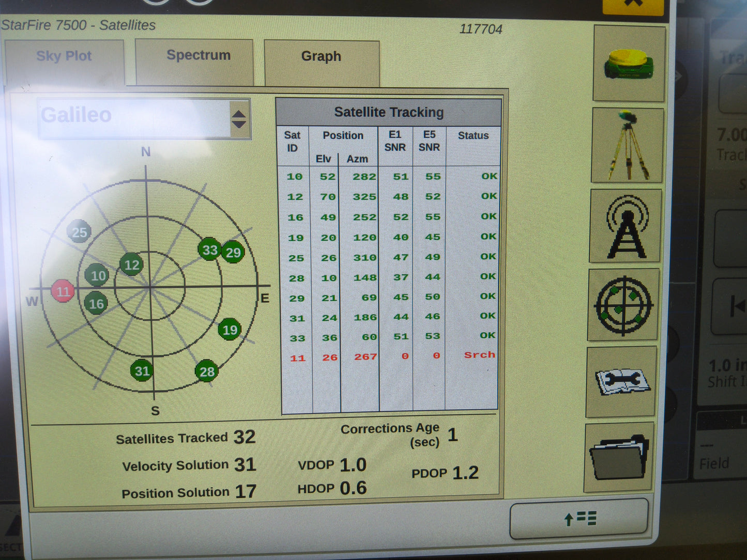Viewport: 747px width, 560px height.
Task: Select satellite 31 on sky plot
Action: pos(142,371)
